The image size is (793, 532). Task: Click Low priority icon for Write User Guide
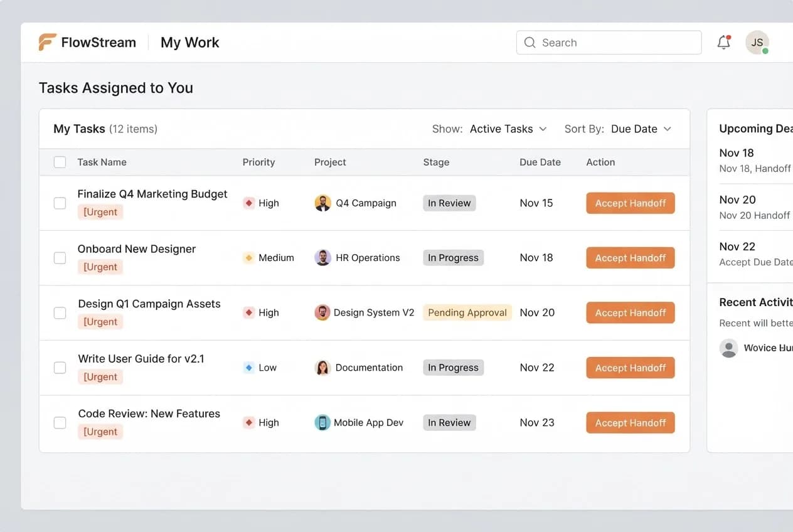point(249,368)
